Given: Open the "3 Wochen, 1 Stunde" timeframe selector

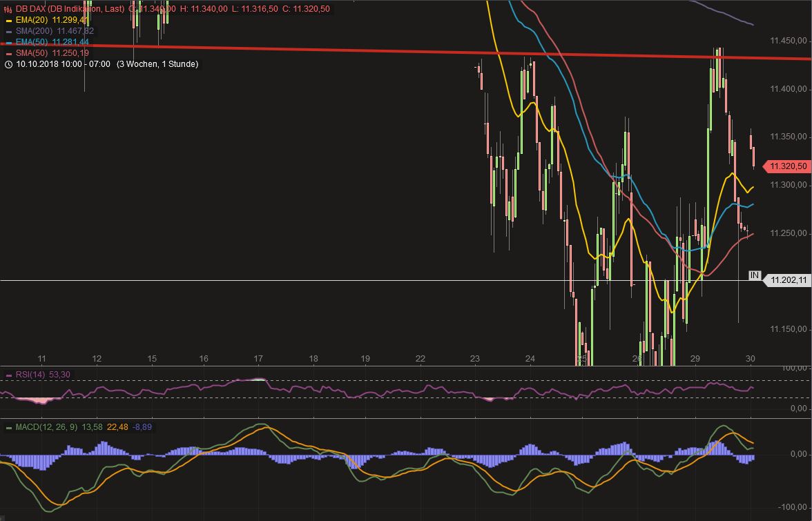Looking at the screenshot, I should (x=157, y=64).
